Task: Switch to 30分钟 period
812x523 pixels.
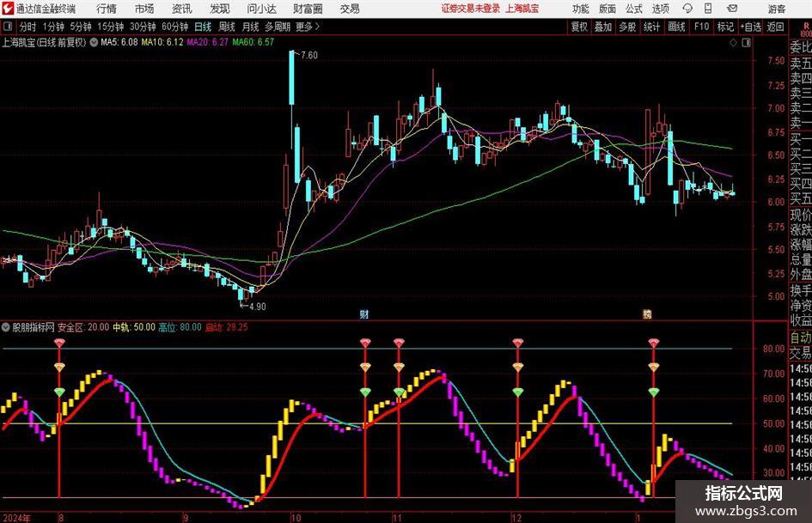Action: tap(143, 27)
